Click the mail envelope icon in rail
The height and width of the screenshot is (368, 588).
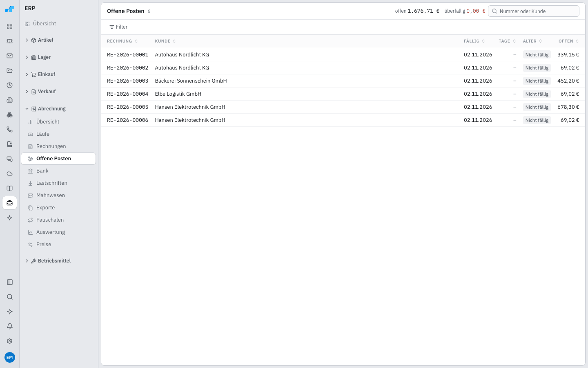coord(10,56)
